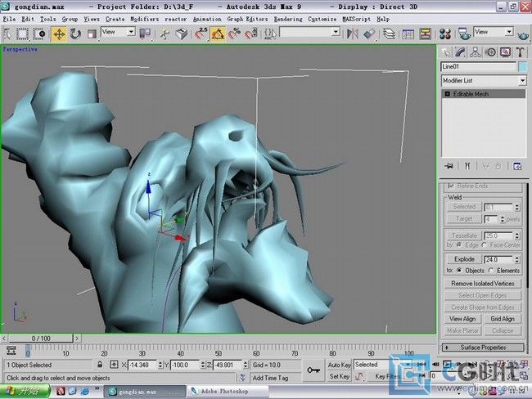Activate the Select and Rotate tool
Viewport: 532px width, 399px height.
(x=75, y=34)
